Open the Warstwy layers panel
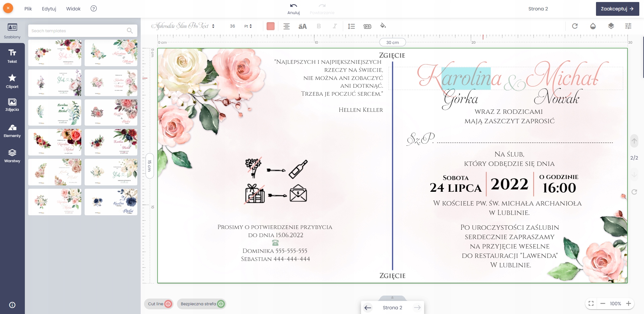 click(x=12, y=156)
